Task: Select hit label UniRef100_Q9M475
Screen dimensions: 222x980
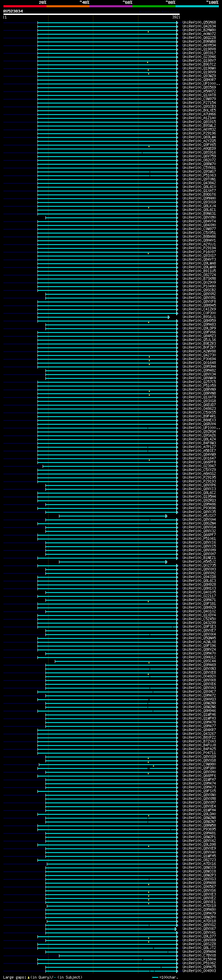Action: coord(199,967)
